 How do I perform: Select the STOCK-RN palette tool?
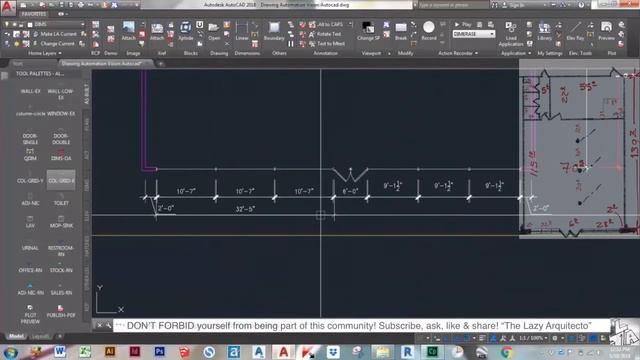[61, 270]
